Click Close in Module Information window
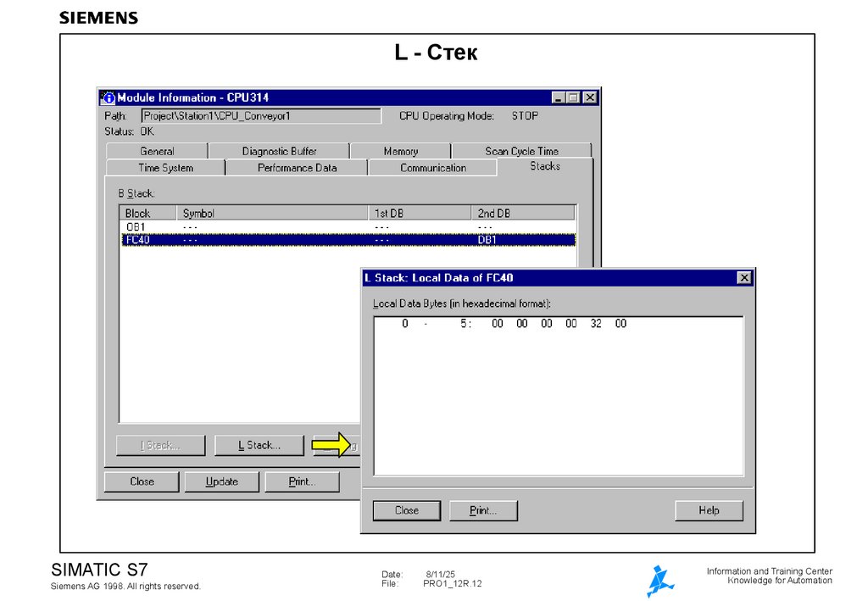The height and width of the screenshot is (601, 868). [142, 481]
